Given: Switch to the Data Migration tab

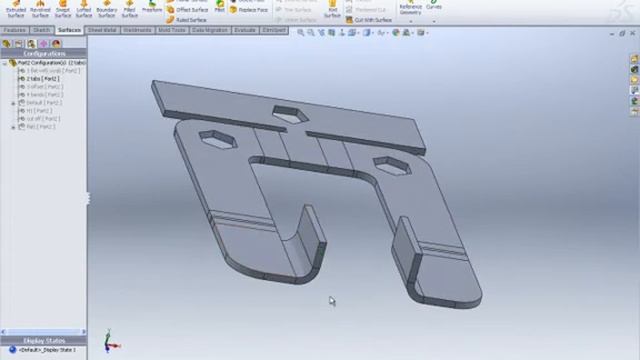Looking at the screenshot, I should [210, 30].
